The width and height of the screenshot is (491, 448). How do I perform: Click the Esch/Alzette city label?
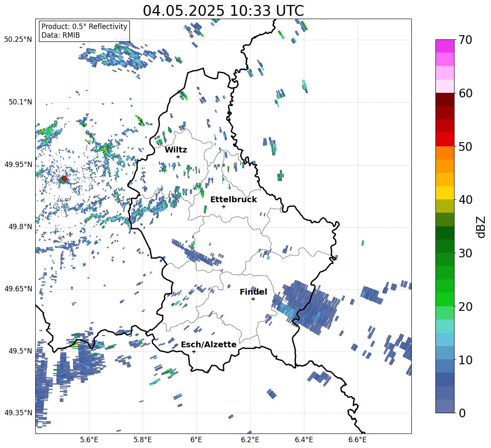209,345
